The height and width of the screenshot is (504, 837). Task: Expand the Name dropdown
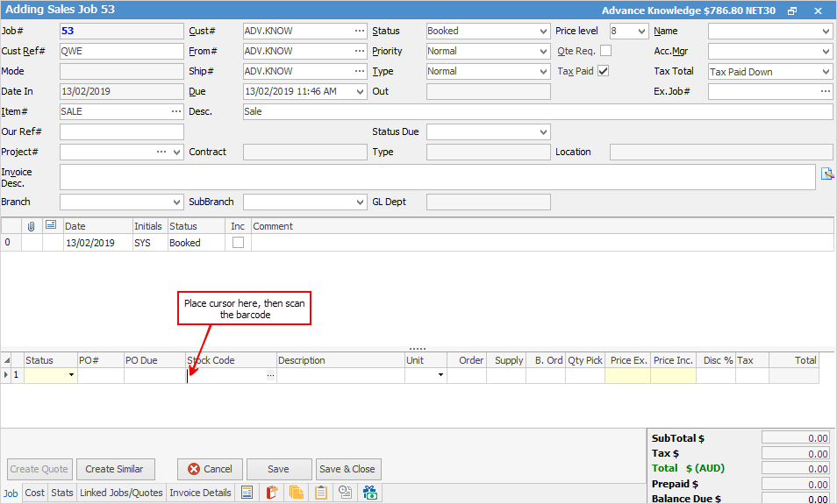click(x=826, y=31)
